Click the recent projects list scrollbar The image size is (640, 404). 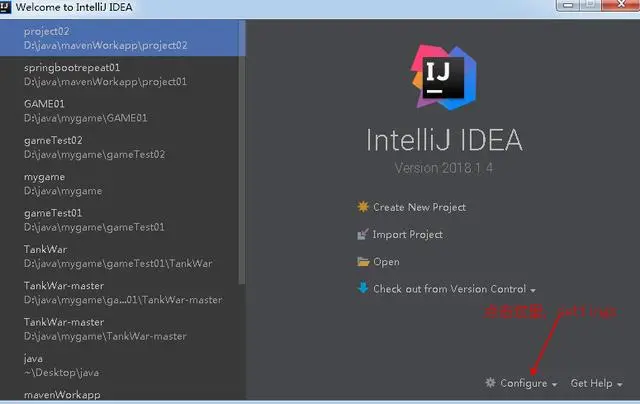(x=242, y=153)
